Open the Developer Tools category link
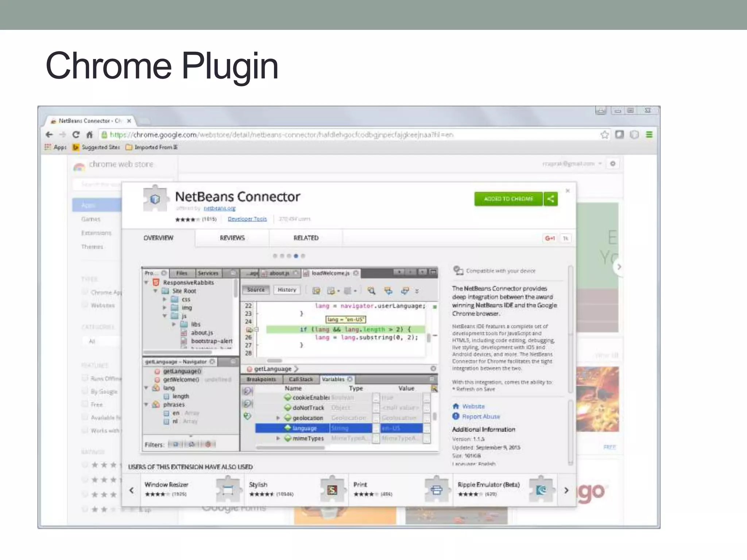This screenshot has height=560, width=747. click(247, 219)
